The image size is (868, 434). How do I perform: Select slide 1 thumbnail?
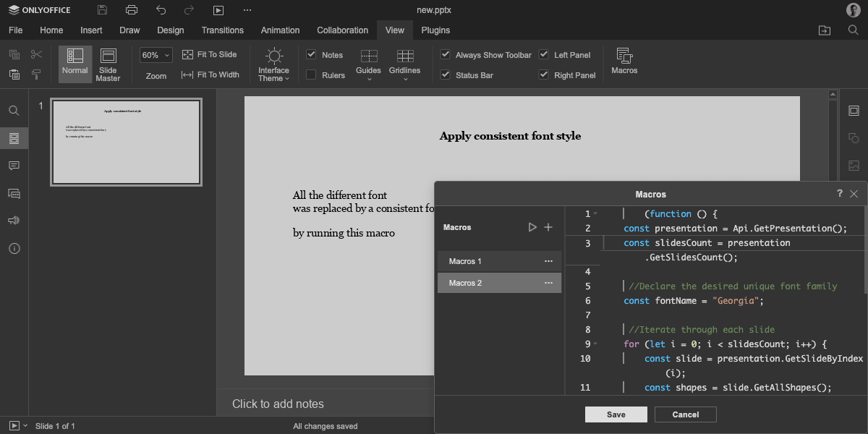click(x=127, y=142)
